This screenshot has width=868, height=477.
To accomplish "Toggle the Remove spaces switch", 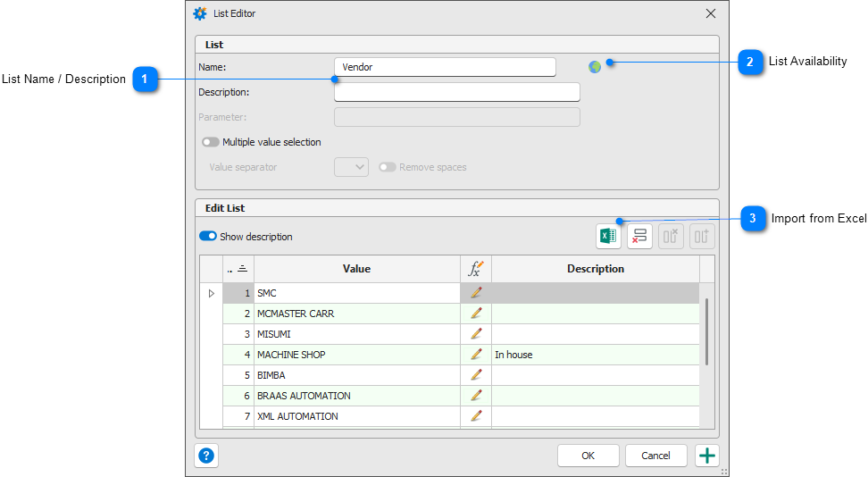I will [x=388, y=167].
